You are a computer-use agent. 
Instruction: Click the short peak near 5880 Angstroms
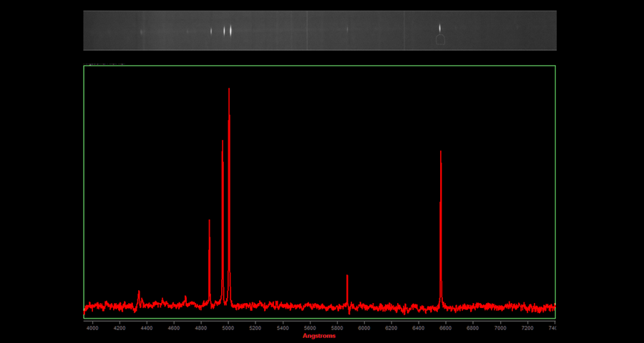pyautogui.click(x=347, y=277)
